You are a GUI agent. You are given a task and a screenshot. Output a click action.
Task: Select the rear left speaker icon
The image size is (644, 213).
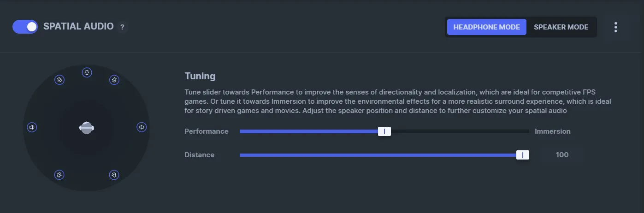(x=59, y=175)
